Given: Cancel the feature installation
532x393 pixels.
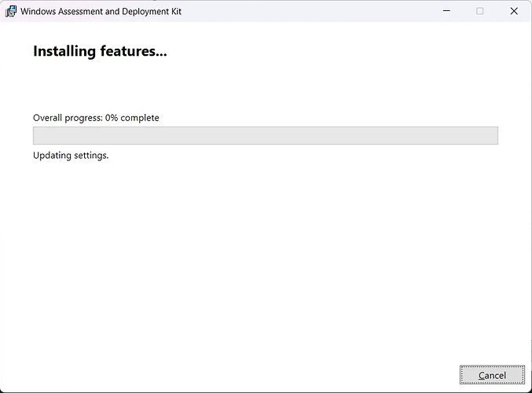Looking at the screenshot, I should (x=492, y=375).
